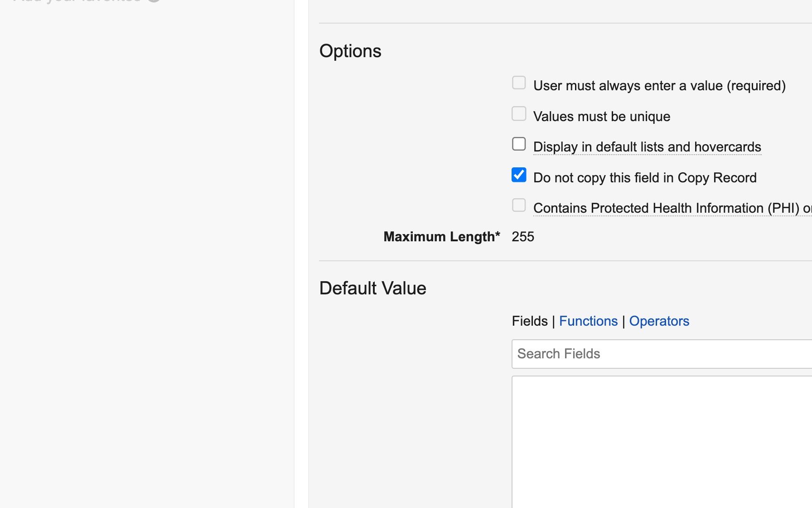
Task: Tick the Values must be unique checkbox
Action: click(x=519, y=114)
